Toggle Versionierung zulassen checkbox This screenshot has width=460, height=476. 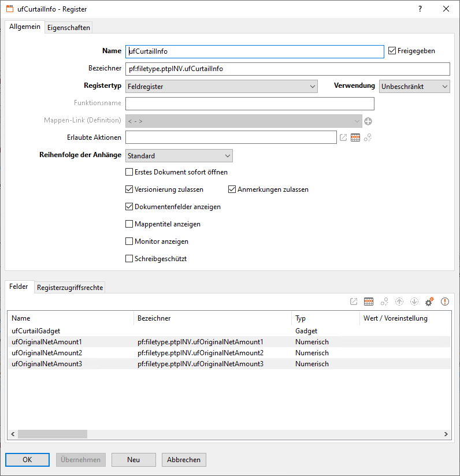(129, 189)
